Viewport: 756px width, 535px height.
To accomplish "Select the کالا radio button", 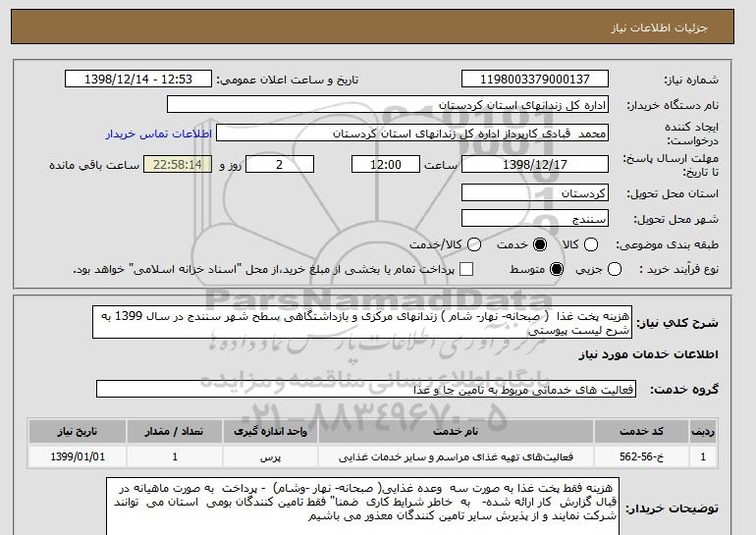I will tap(591, 244).
